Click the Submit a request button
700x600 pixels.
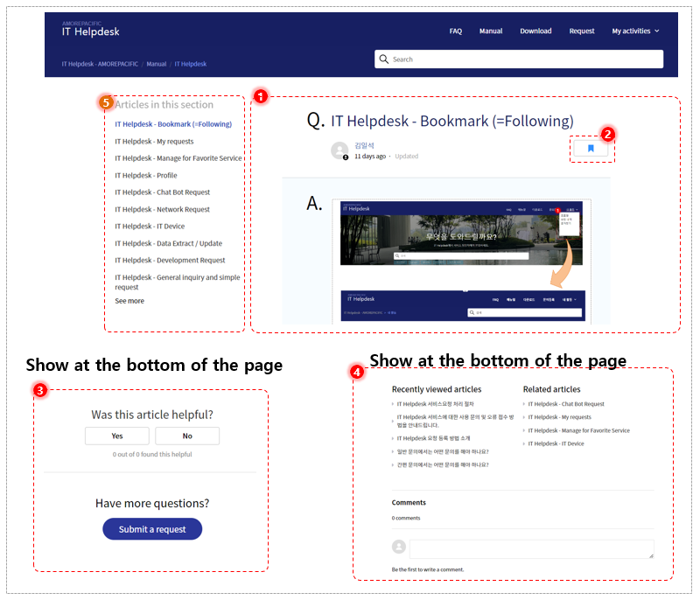coord(152,529)
